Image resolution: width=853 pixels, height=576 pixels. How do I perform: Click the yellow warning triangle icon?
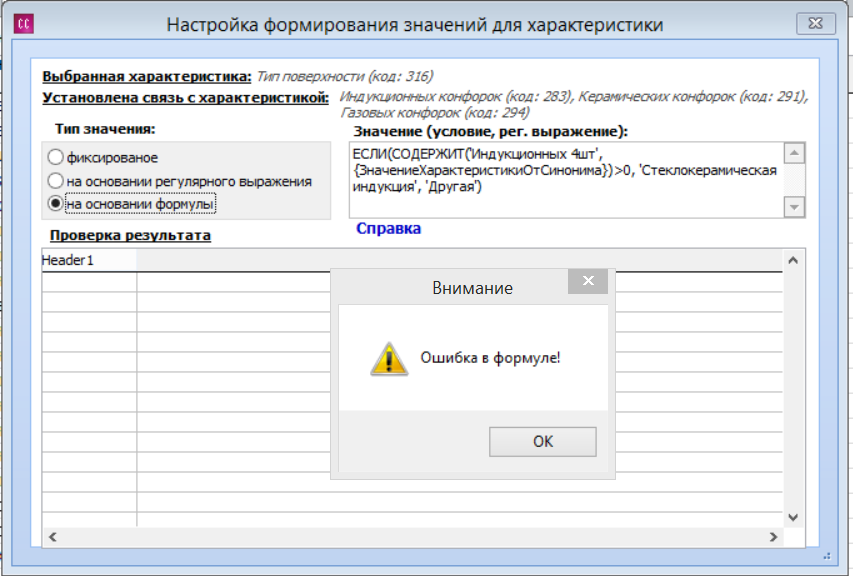click(389, 359)
